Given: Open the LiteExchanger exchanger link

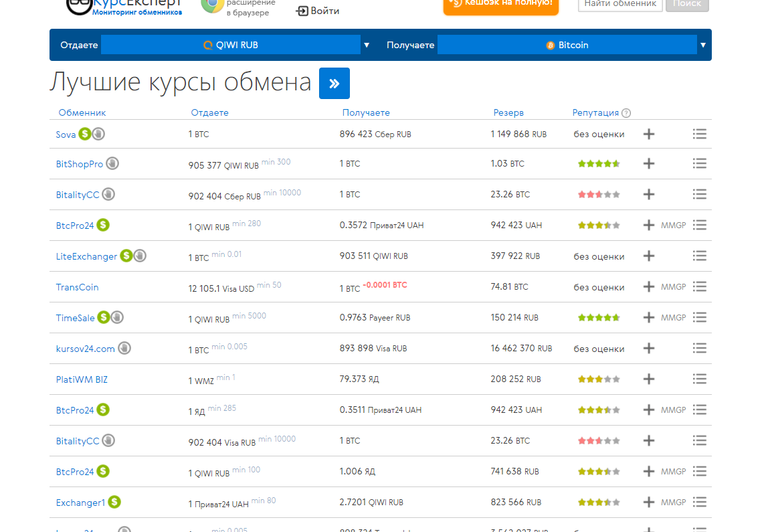Looking at the screenshot, I should pos(86,256).
